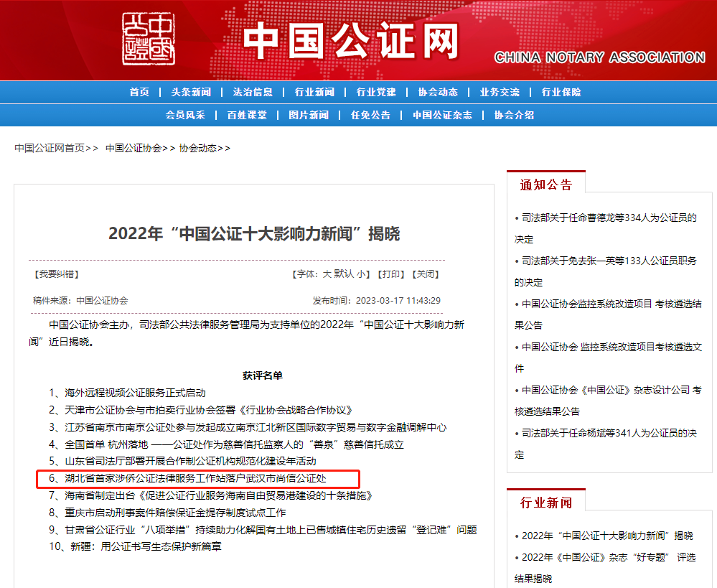The width and height of the screenshot is (717, 588).
Task: Go to 头条新闻 in the nav bar
Action: click(x=191, y=92)
